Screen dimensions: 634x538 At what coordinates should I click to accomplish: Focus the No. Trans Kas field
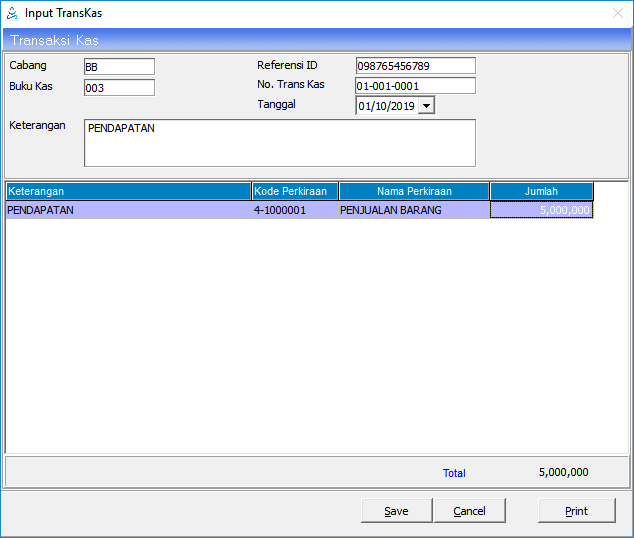415,86
